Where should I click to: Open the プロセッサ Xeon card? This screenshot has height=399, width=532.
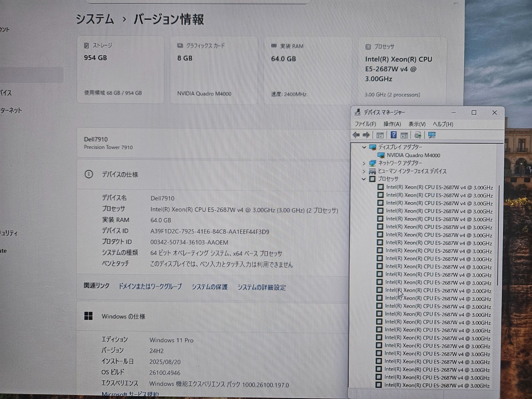402,71
